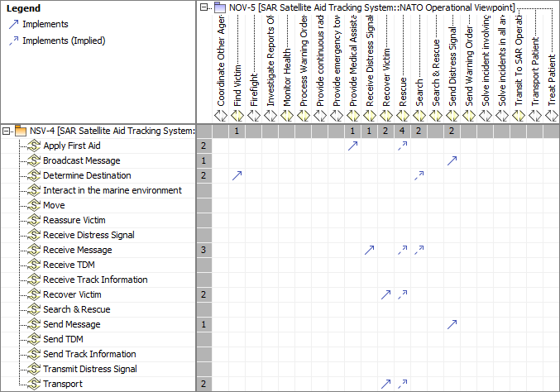Click the Receive TDM function icon
Screen dimensions: 560x392
coord(34,265)
